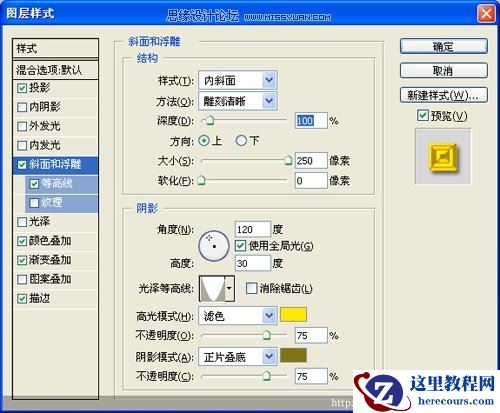Enable the 光泽 satin checkbox
The height and width of the screenshot is (413, 500).
(22, 222)
